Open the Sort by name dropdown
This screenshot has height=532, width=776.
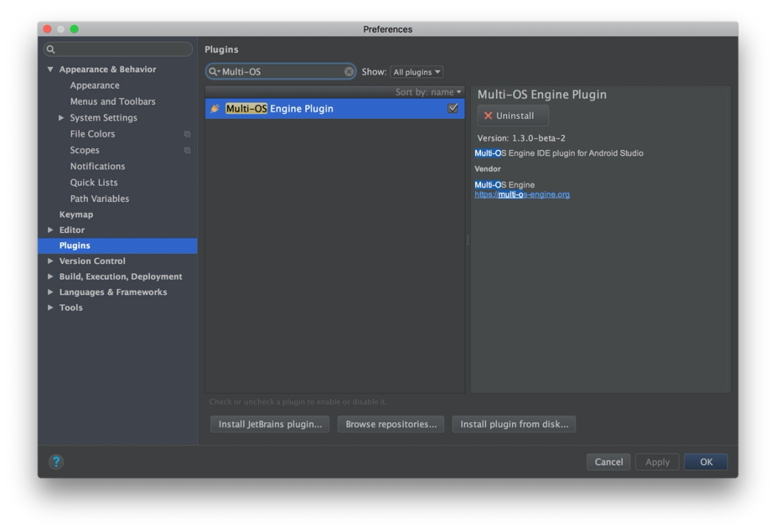click(429, 92)
